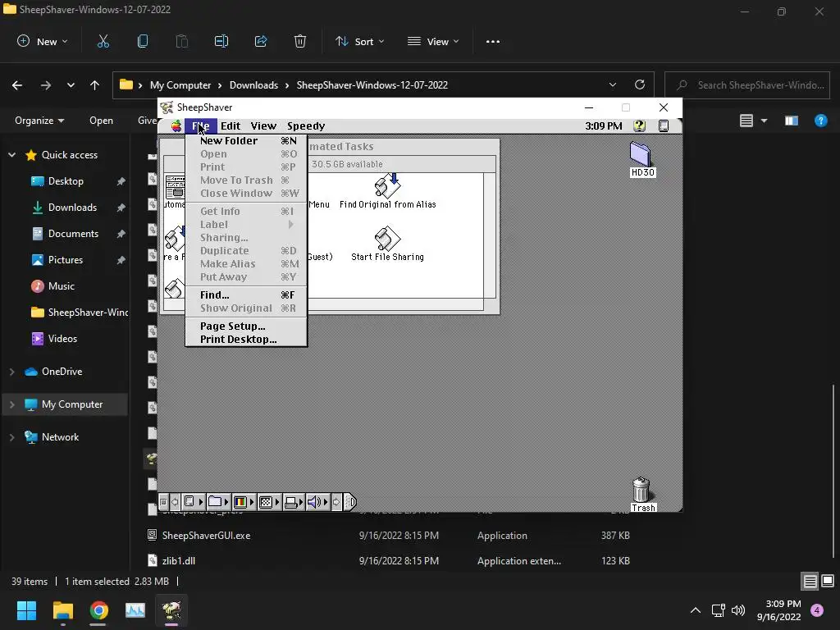Open File Sharing folder control strip module

(218, 502)
